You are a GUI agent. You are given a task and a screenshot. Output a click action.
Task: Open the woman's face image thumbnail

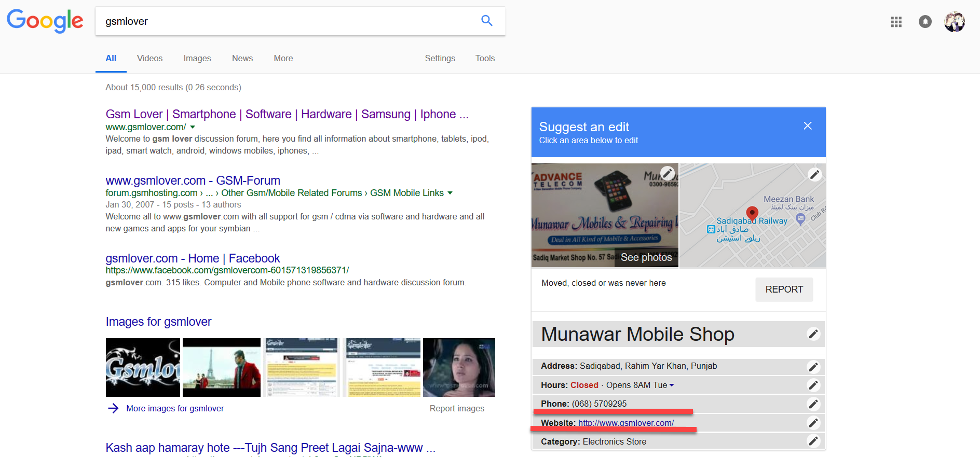click(459, 367)
